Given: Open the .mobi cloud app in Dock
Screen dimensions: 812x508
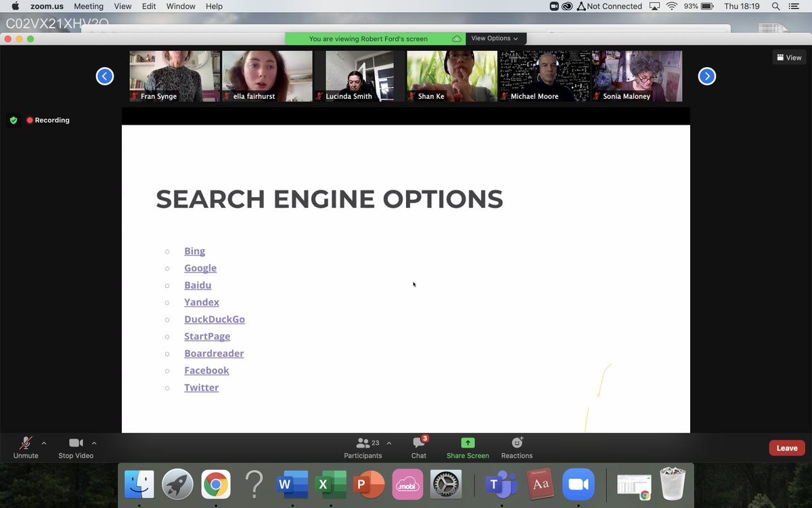Looking at the screenshot, I should coord(407,485).
